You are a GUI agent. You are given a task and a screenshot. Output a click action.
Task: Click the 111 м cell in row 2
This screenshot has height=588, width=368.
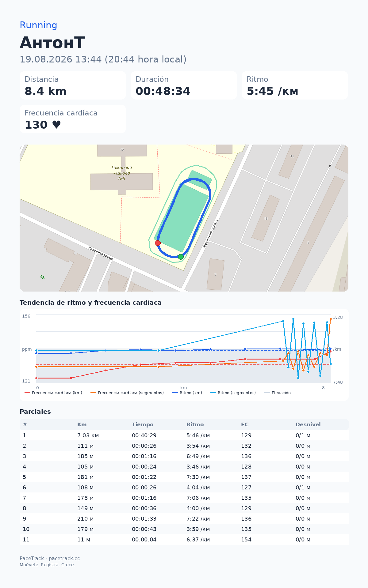(x=86, y=446)
